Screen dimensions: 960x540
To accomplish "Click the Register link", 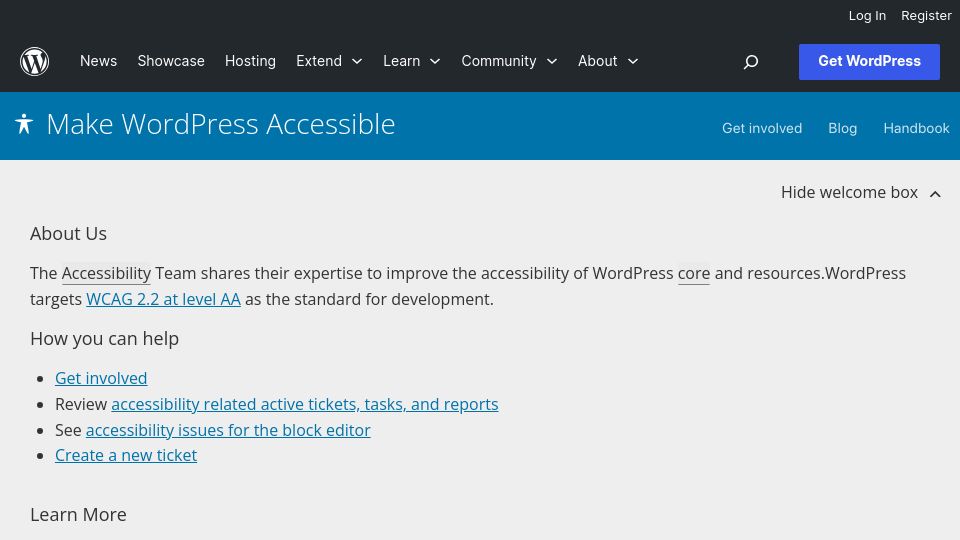I will (x=926, y=16).
